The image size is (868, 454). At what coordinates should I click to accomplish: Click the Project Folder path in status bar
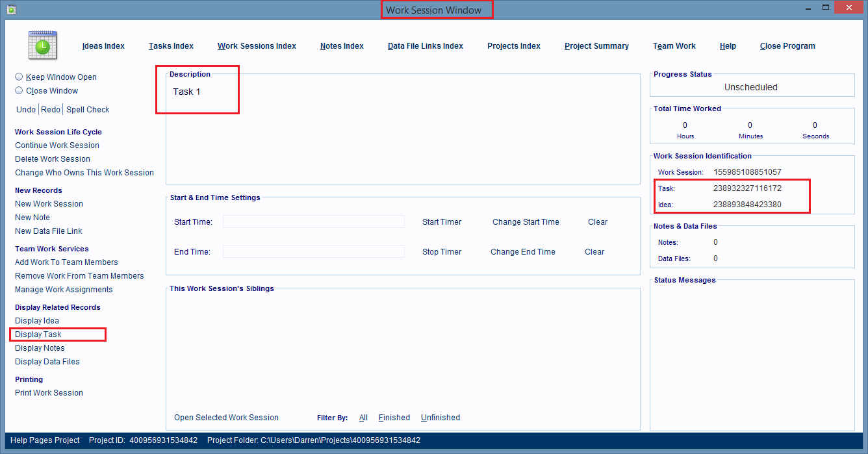coord(314,440)
